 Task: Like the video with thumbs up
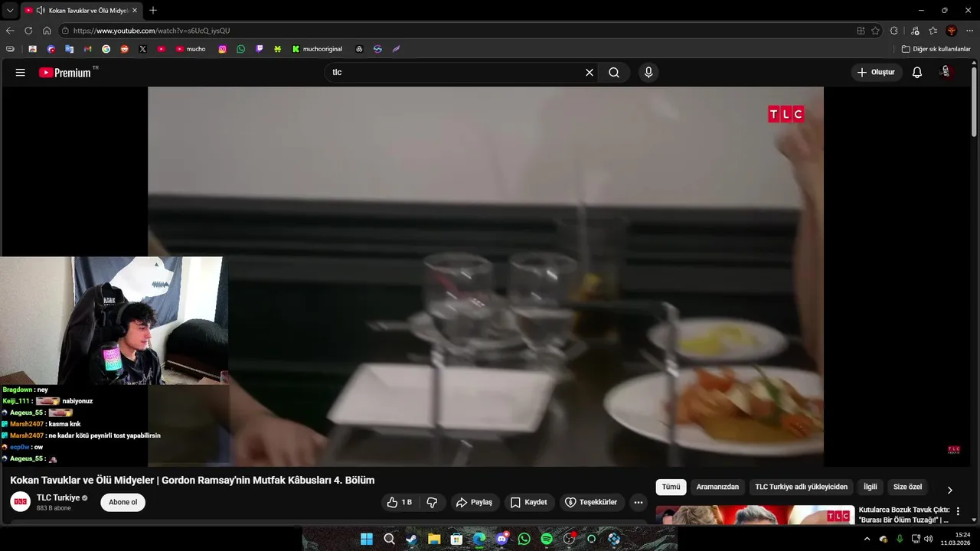point(399,503)
